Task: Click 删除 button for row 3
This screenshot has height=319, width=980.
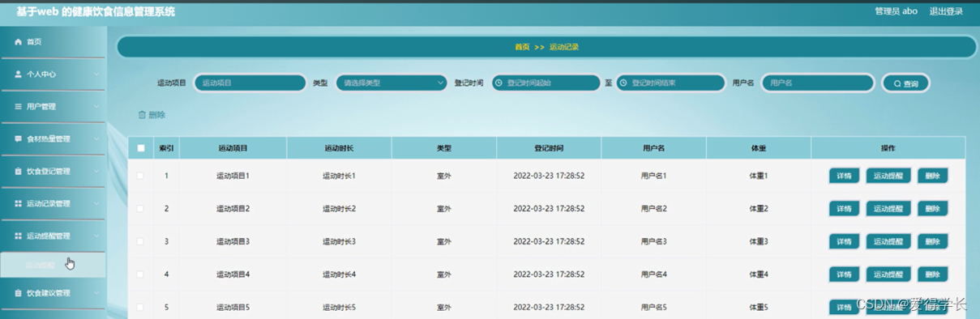Action: click(x=932, y=241)
